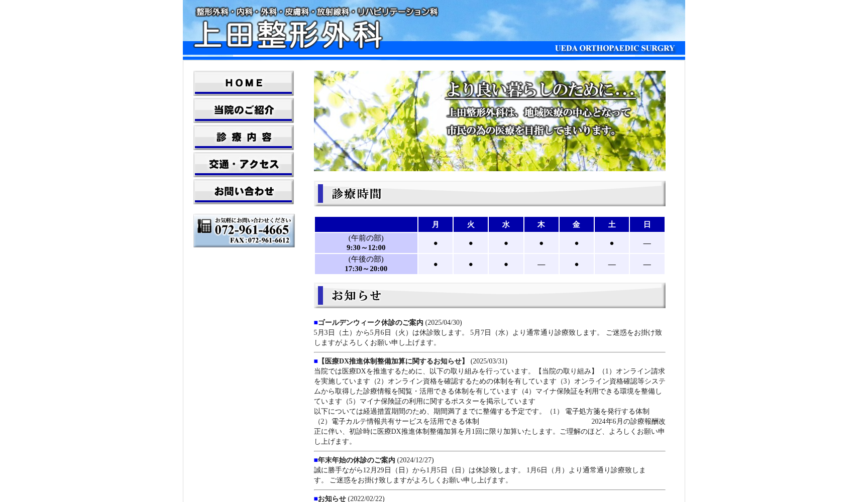Click the leafy banner image with slogan text
This screenshot has width=868, height=502.
click(489, 121)
